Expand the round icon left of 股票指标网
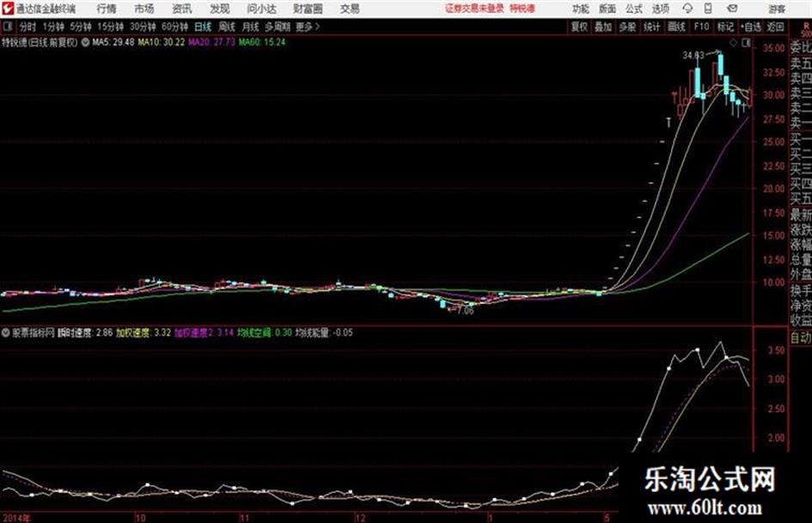812x523 pixels. click(x=6, y=332)
